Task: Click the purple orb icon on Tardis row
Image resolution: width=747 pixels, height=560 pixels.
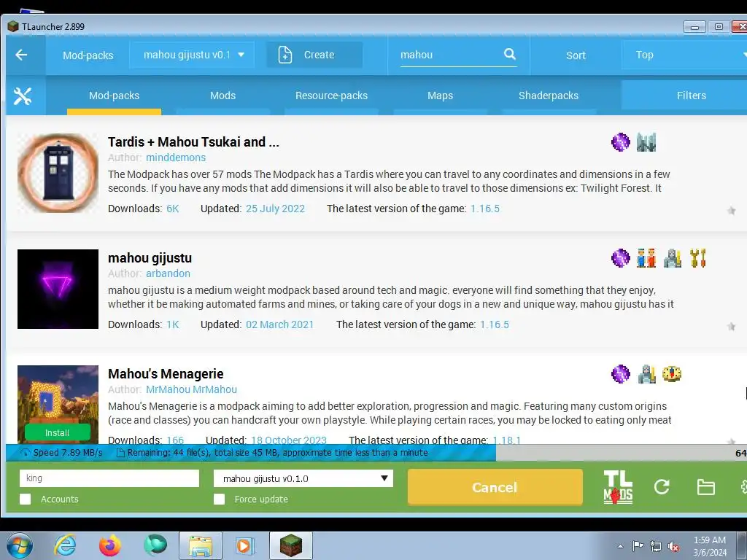Action: pos(620,142)
